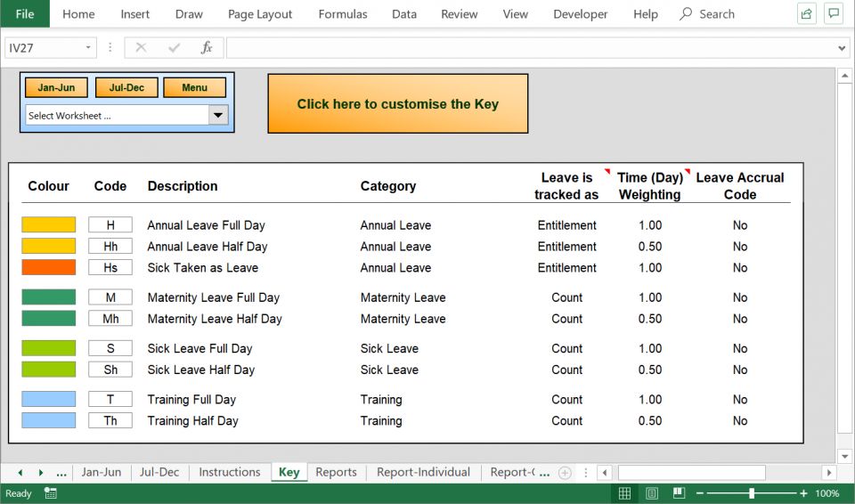Click the Hh code box
This screenshot has width=855, height=504.
110,246
